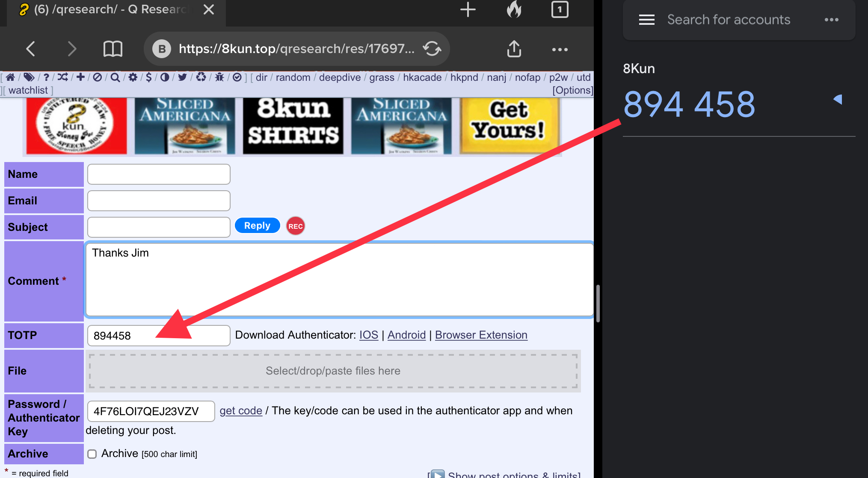Open the Twitter bird icon

pyautogui.click(x=182, y=77)
